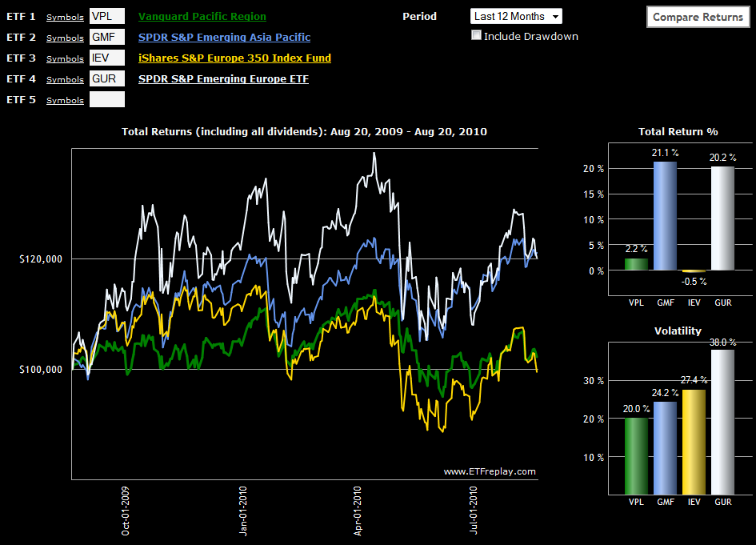Click the GUR symbol input field
This screenshot has height=545, width=756.
tap(107, 78)
